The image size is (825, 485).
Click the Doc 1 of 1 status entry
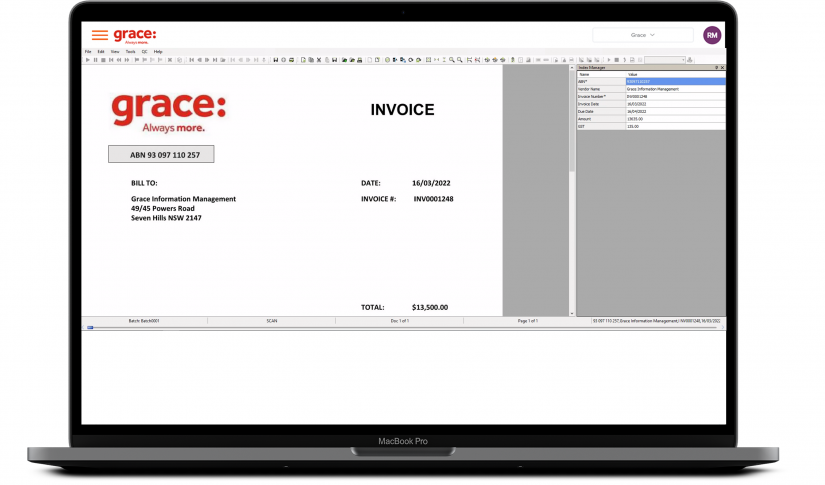click(399, 320)
